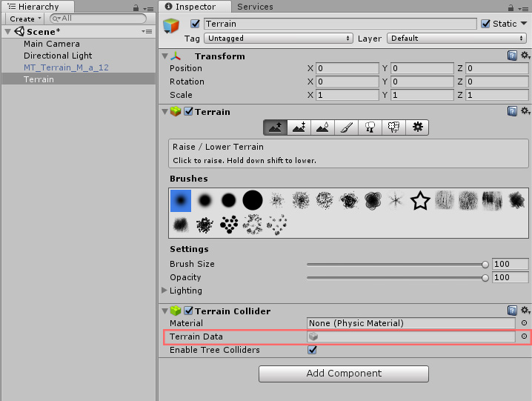Expand the Lighting section
532x401 pixels.
[x=164, y=291]
